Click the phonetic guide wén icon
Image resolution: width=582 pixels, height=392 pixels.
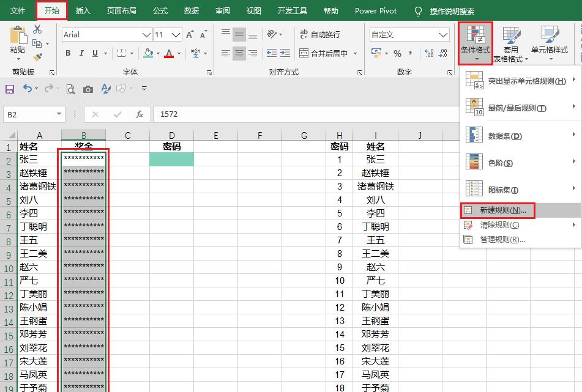pyautogui.click(x=196, y=53)
